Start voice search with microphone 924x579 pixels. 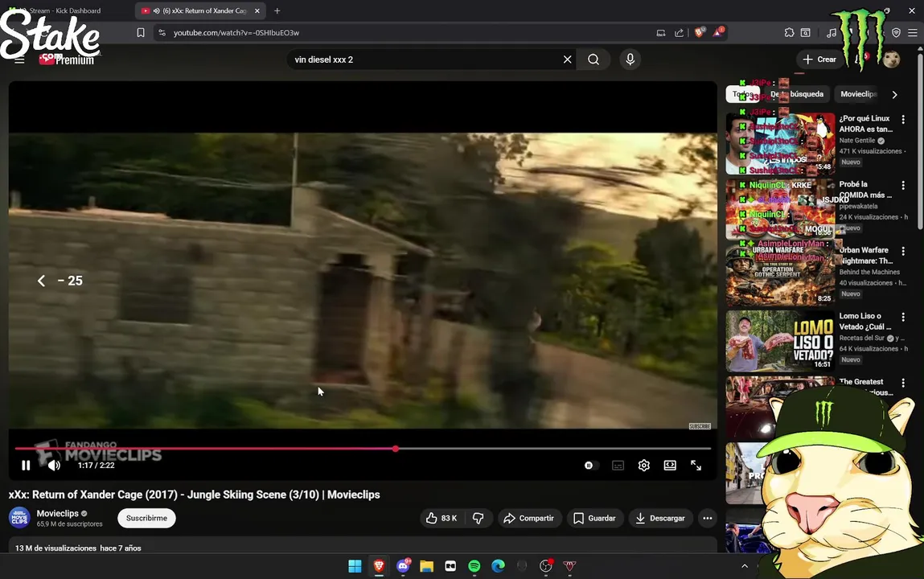click(630, 60)
